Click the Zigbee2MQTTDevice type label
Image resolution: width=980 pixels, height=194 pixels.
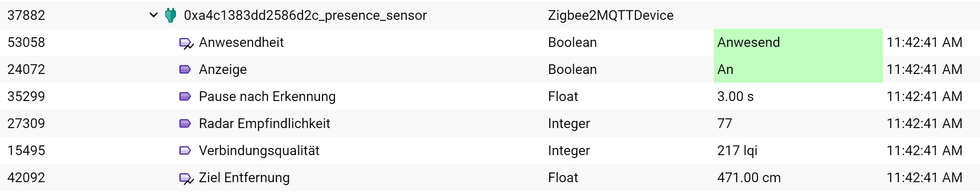coord(611,15)
